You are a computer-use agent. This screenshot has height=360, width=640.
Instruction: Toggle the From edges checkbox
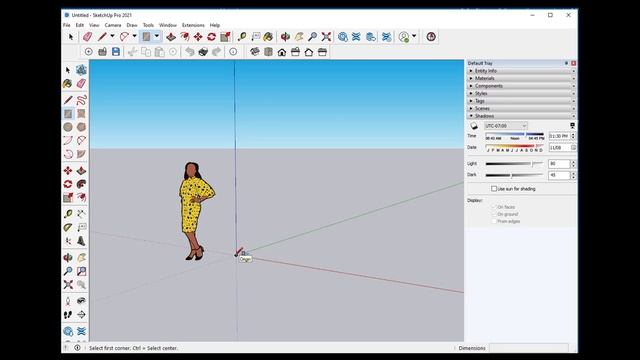click(x=494, y=221)
